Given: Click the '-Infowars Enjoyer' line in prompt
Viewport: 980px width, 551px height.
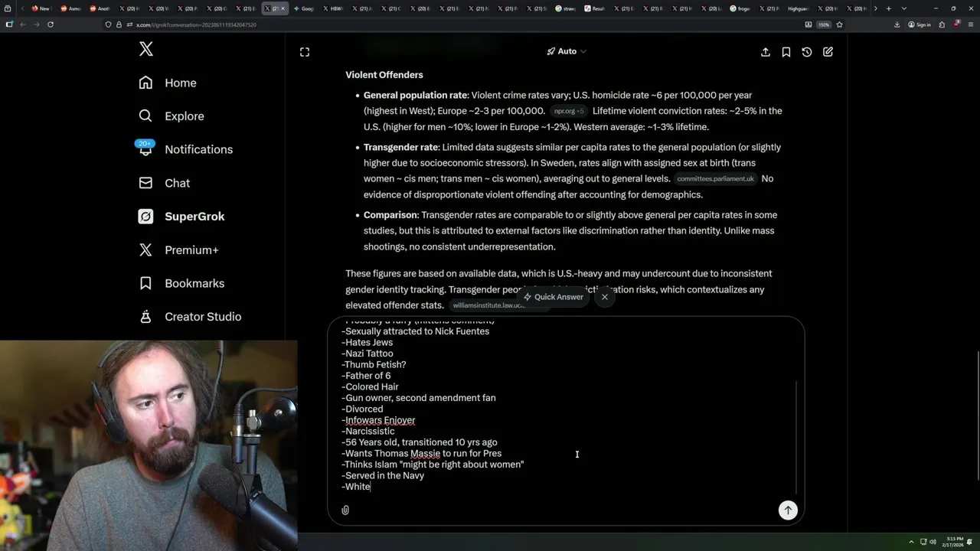Looking at the screenshot, I should 378,420.
